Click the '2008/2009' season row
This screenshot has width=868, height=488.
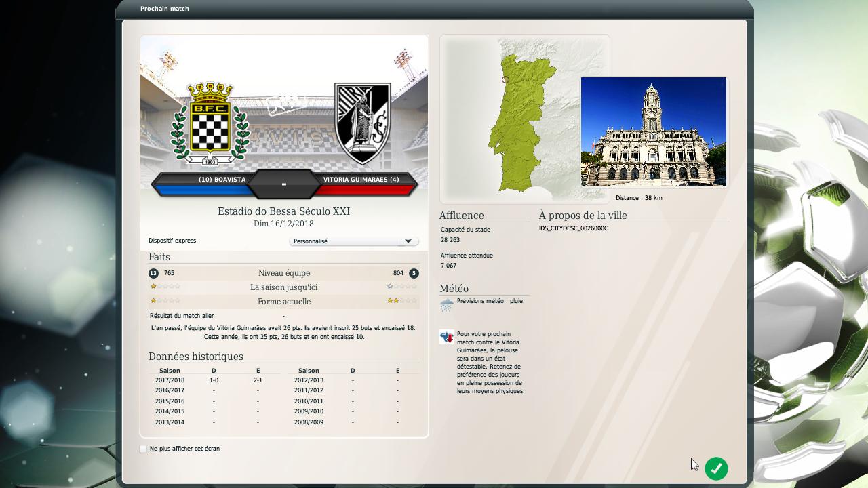[353, 422]
